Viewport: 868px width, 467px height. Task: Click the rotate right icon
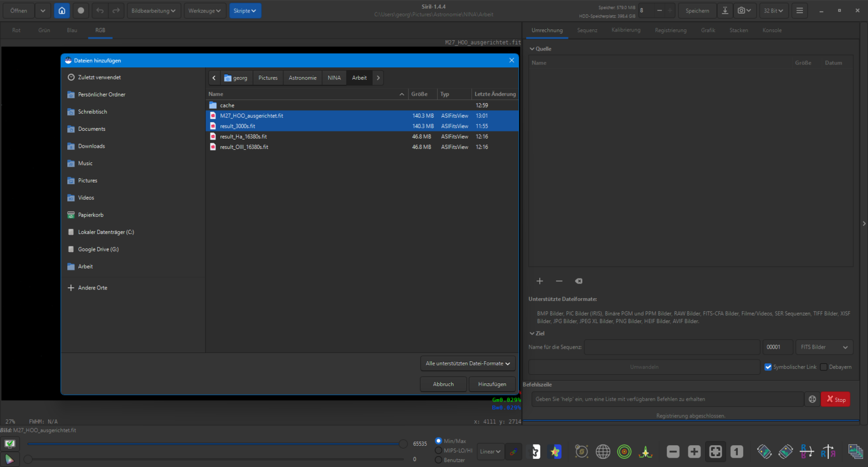tap(786, 452)
